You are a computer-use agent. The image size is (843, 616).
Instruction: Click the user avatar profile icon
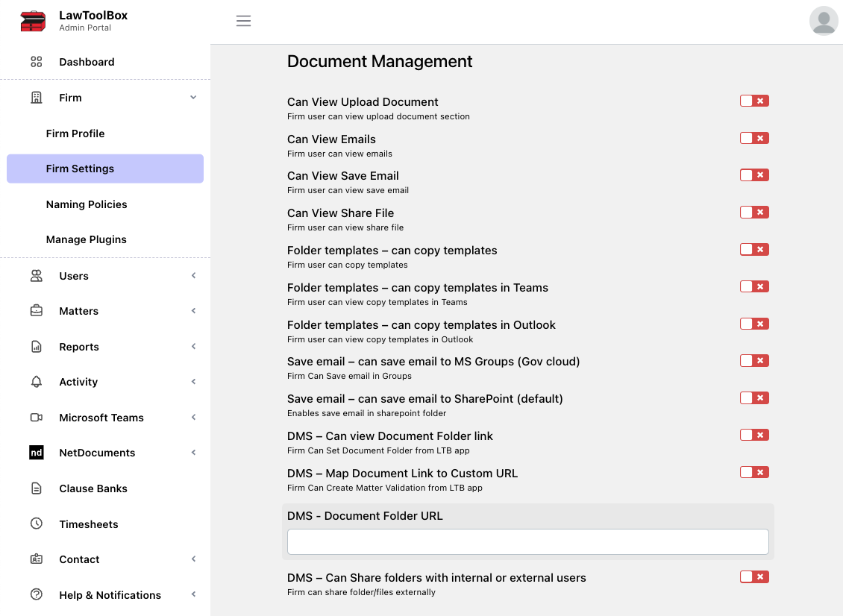(x=824, y=21)
